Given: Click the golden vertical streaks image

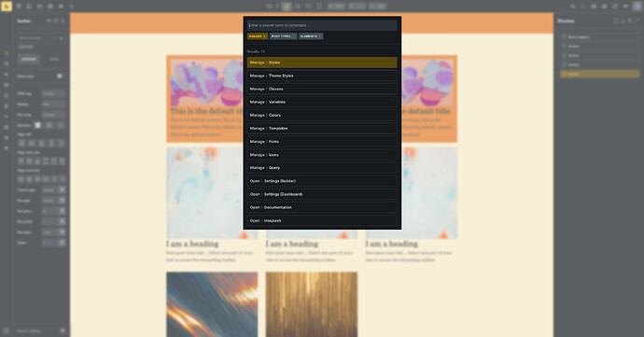Looking at the screenshot, I should tap(312, 304).
